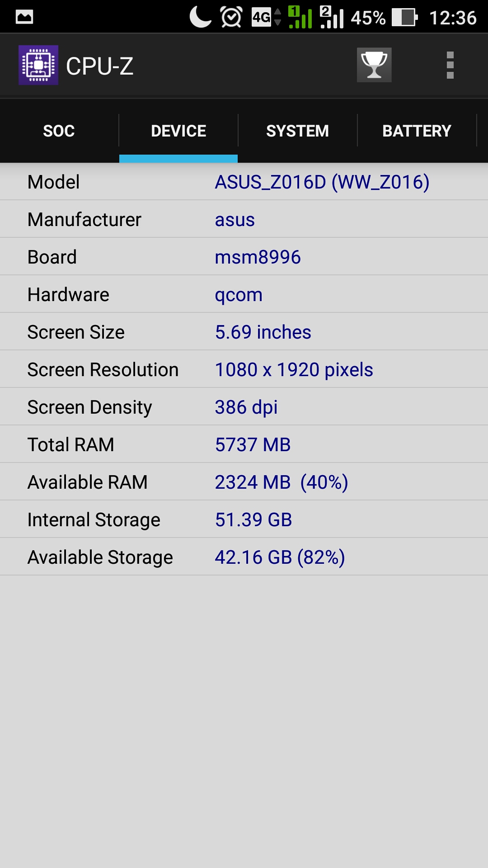Viewport: 488px width, 868px height.
Task: Switch to the SOC tab
Action: coord(59,131)
